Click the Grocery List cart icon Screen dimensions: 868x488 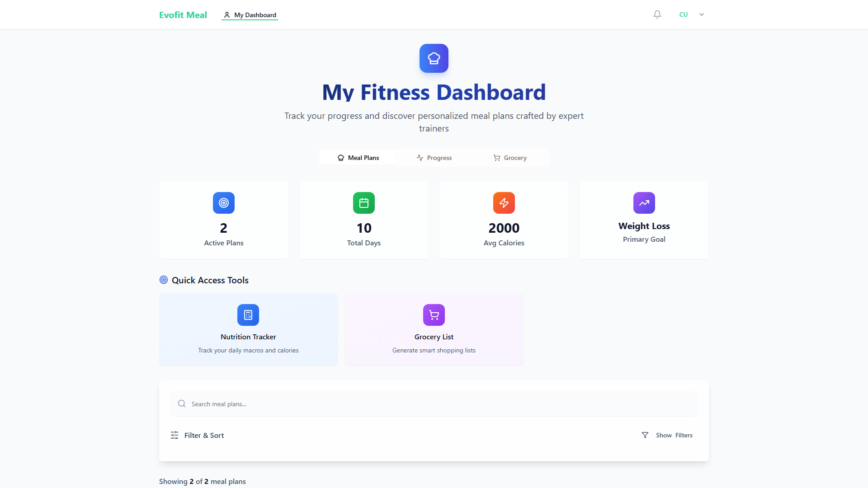tap(434, 315)
